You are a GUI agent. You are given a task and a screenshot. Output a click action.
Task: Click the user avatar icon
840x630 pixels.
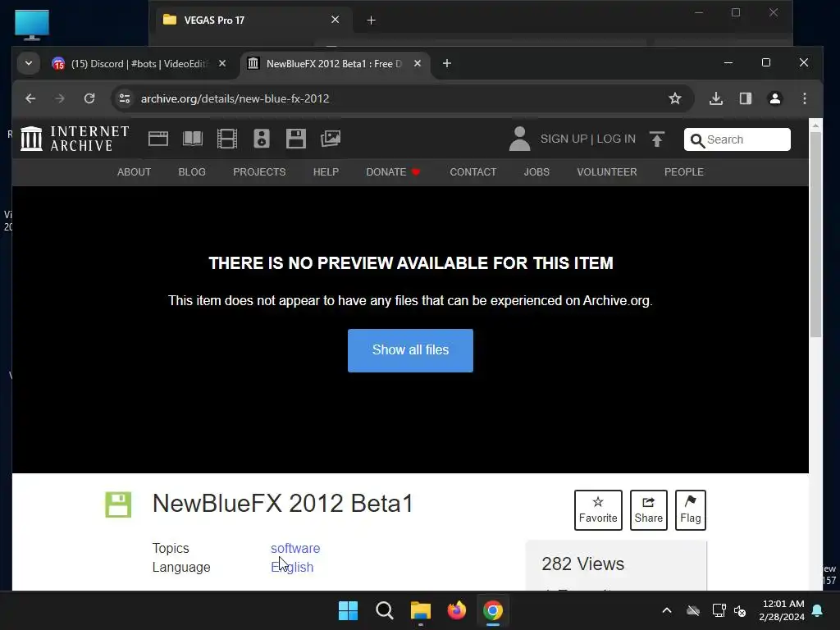click(x=519, y=139)
